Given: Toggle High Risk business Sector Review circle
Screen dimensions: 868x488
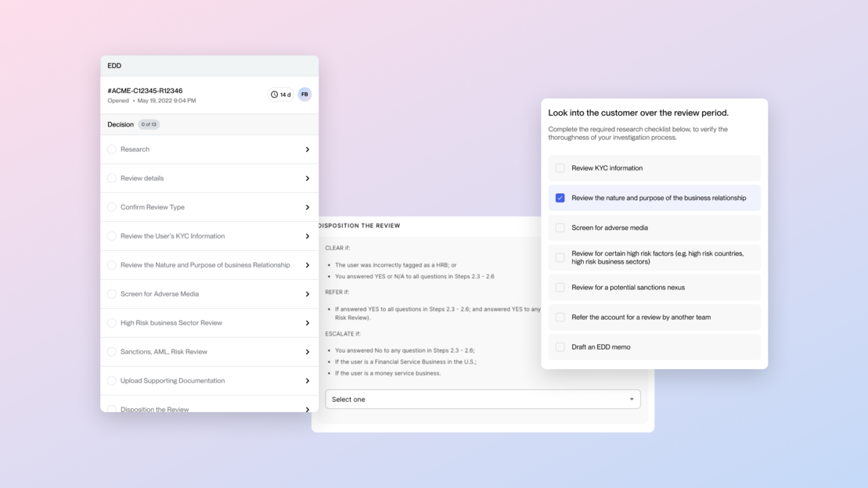Looking at the screenshot, I should click(112, 322).
